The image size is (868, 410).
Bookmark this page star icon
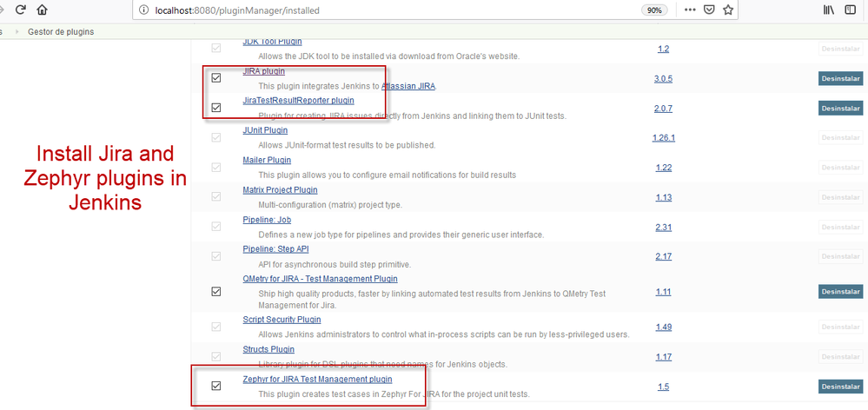click(x=728, y=10)
